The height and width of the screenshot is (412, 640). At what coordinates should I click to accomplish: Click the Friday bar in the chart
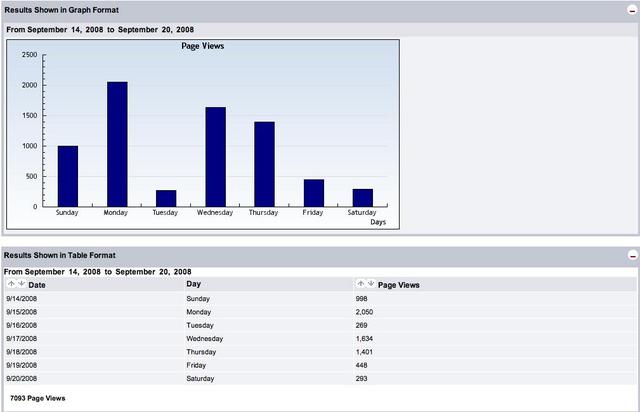click(x=314, y=193)
